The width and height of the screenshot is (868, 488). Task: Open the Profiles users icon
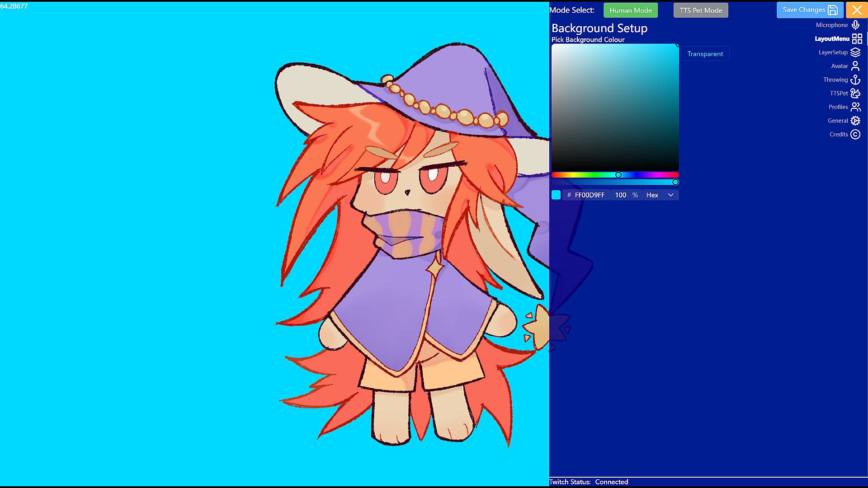[855, 107]
